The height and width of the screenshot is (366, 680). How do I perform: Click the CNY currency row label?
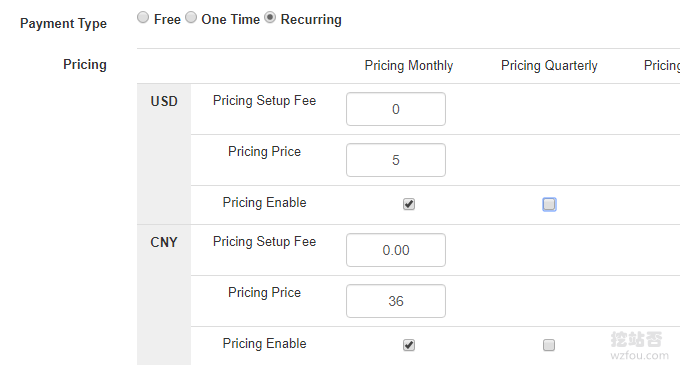point(164,242)
